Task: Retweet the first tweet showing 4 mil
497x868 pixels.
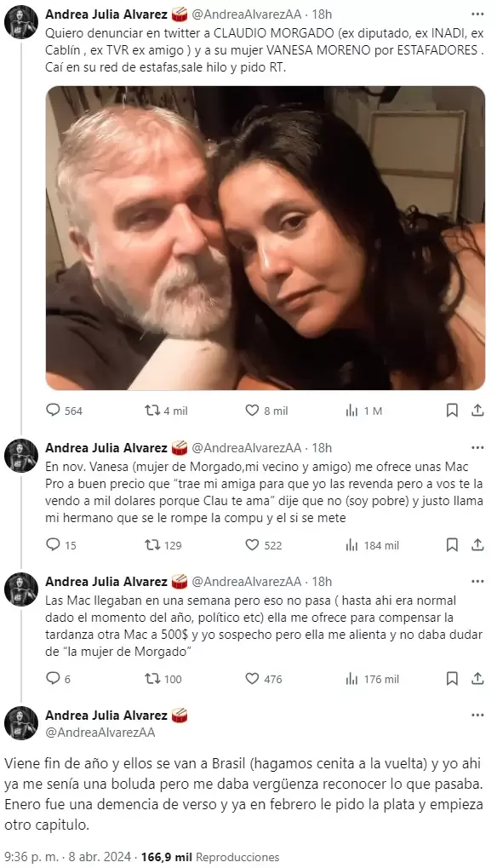Action: (166, 411)
